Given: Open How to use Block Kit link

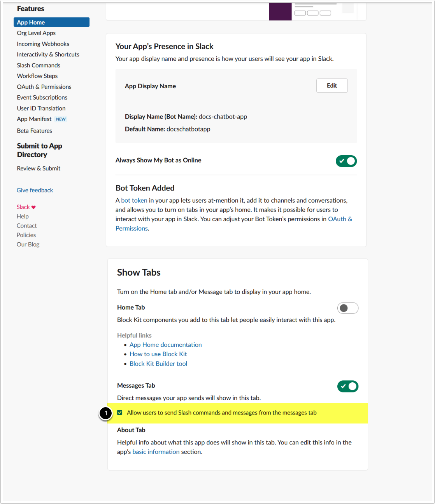Looking at the screenshot, I should (x=158, y=354).
